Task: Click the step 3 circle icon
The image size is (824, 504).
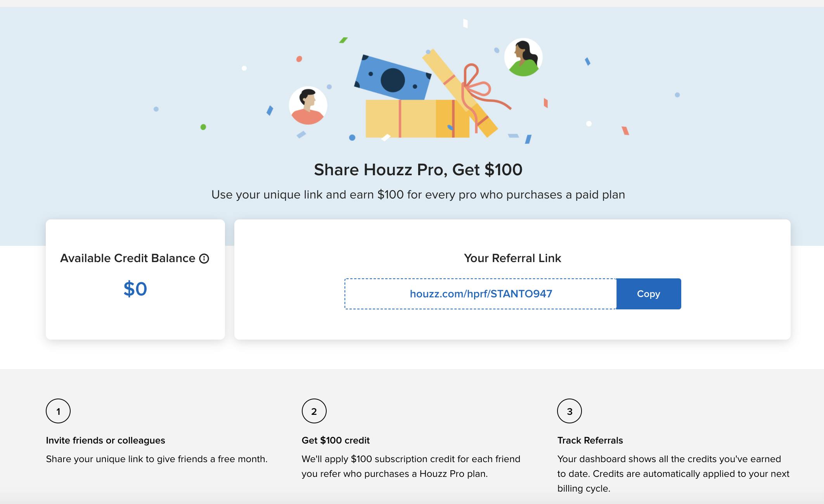Action: 570,411
